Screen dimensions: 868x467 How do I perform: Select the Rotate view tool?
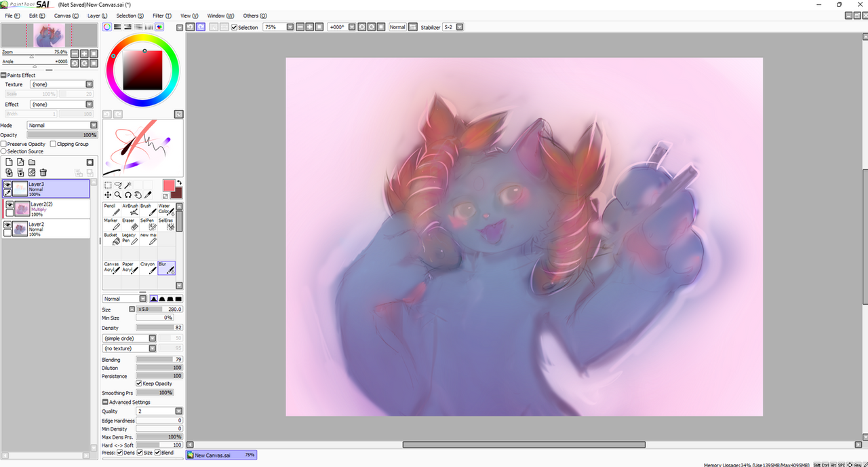pos(127,195)
